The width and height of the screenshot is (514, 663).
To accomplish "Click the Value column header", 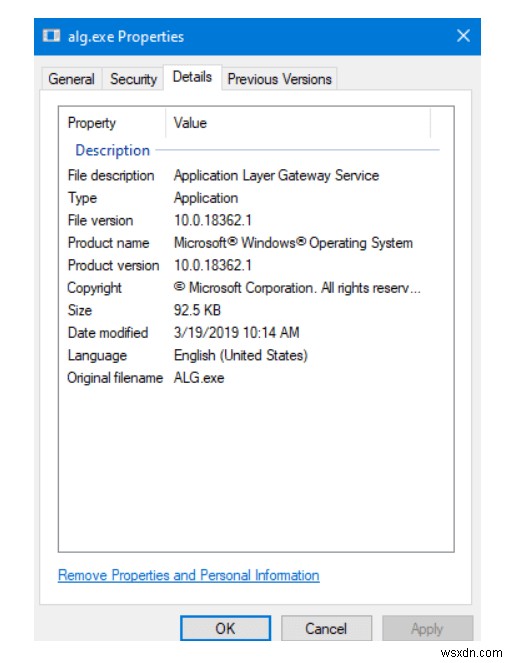I will coord(190,123).
